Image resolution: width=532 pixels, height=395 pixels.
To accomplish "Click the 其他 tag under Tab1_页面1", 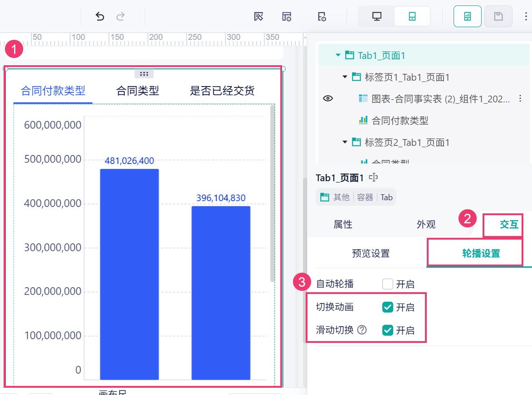I will pyautogui.click(x=342, y=197).
